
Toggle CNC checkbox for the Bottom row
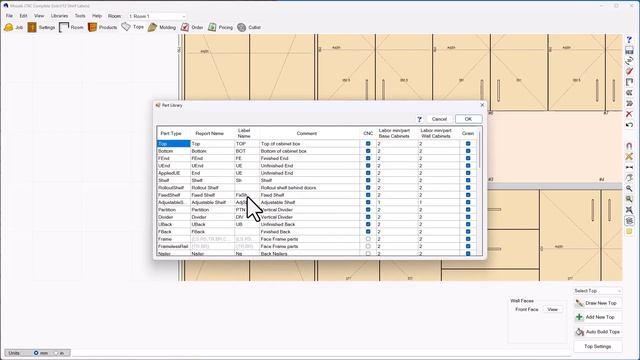(x=368, y=151)
